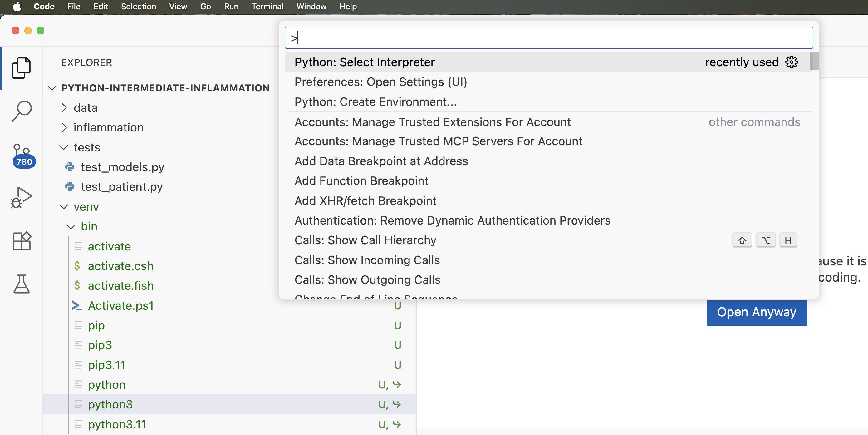
Task: Open the Run and Debug view
Action: pyautogui.click(x=21, y=197)
